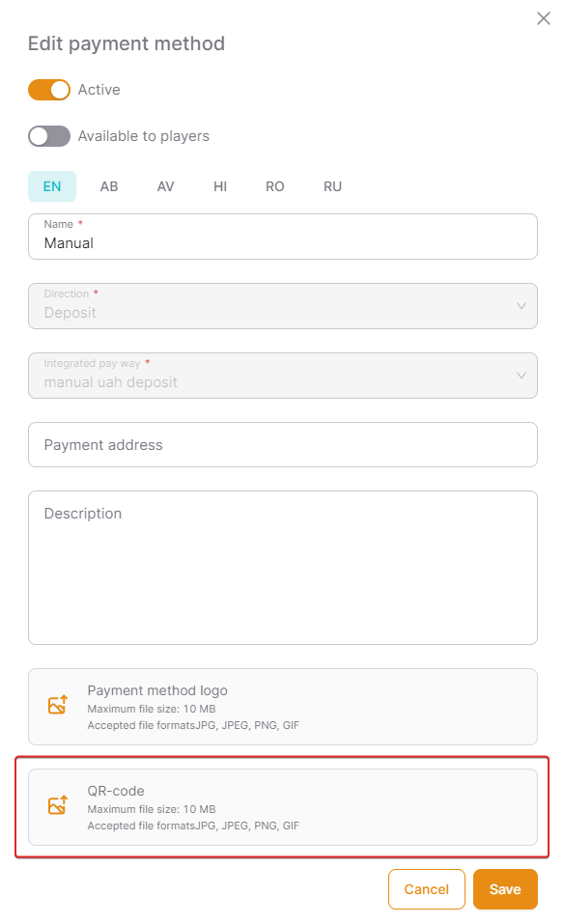Focus the Name field containing Manual
564x924 pixels.
click(x=283, y=237)
